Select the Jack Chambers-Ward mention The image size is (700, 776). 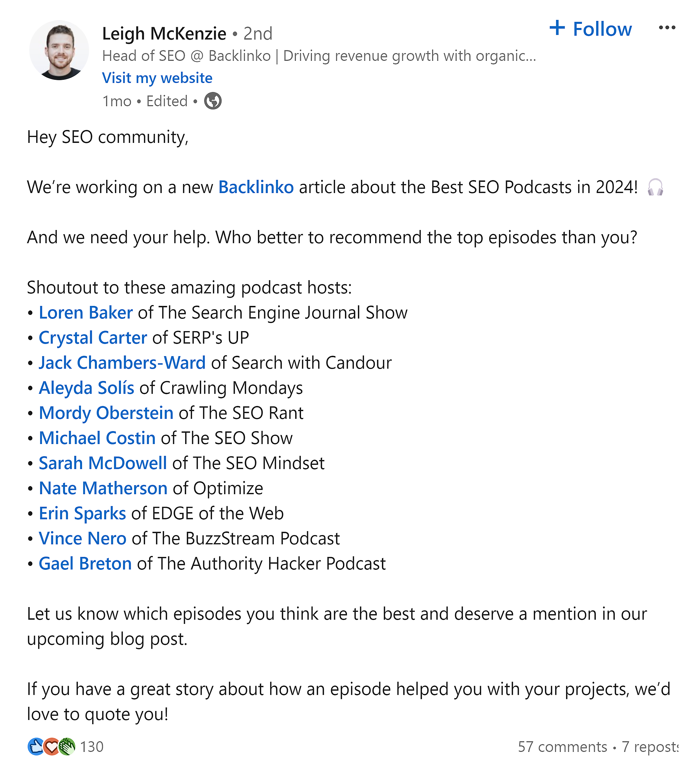pos(123,363)
